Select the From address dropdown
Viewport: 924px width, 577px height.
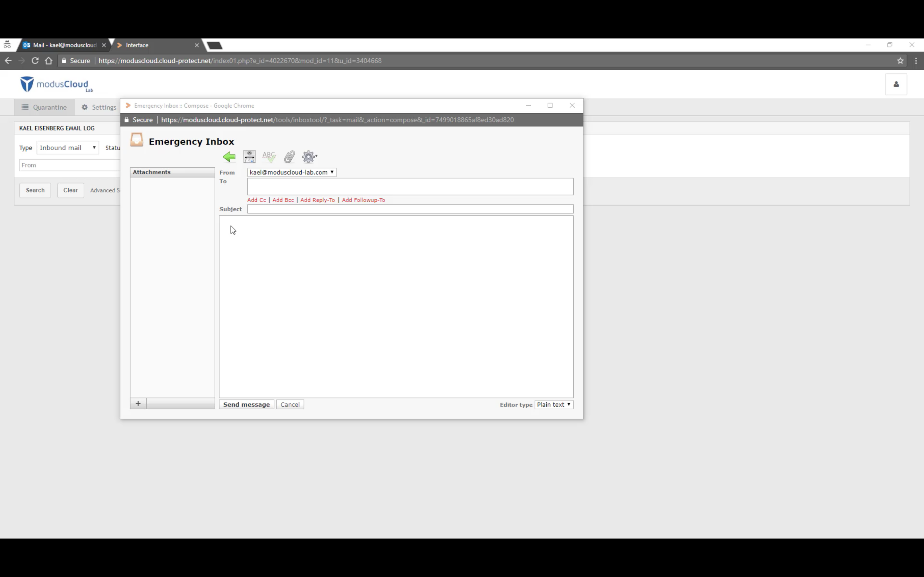tap(291, 172)
